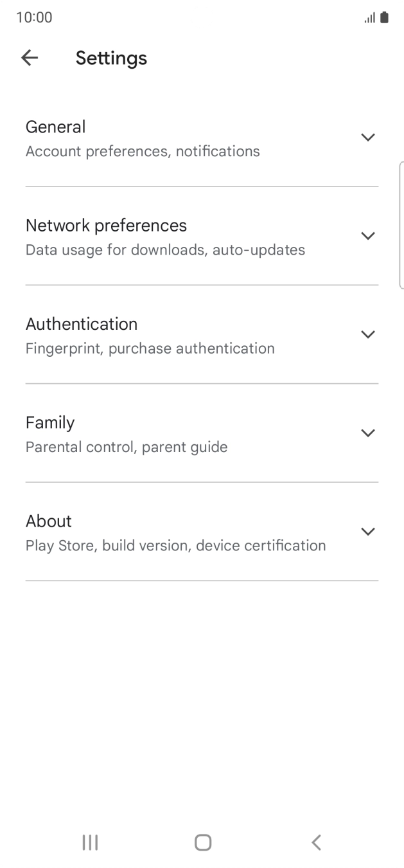Open the About section chevron
Viewport: 404px width, 868px height.
tap(367, 531)
